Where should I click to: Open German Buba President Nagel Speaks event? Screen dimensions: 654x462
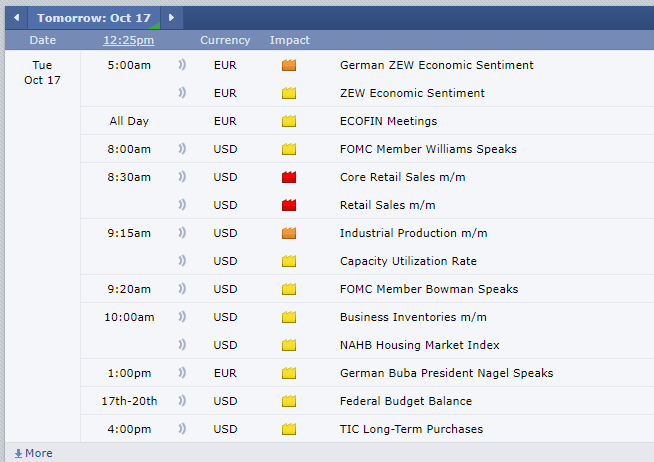[x=446, y=373]
